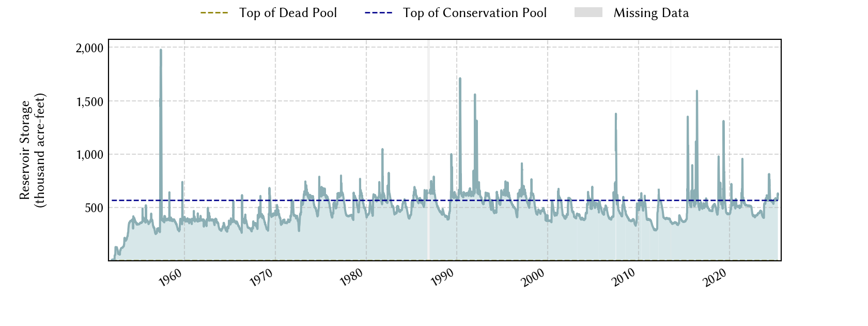Click the Reservoir Storage y-axis title

coord(32,150)
